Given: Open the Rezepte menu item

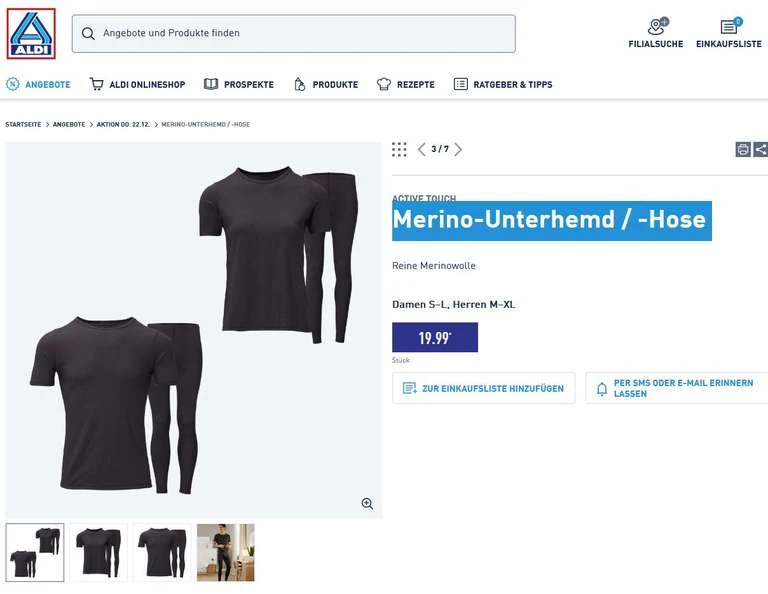Looking at the screenshot, I should pos(405,85).
